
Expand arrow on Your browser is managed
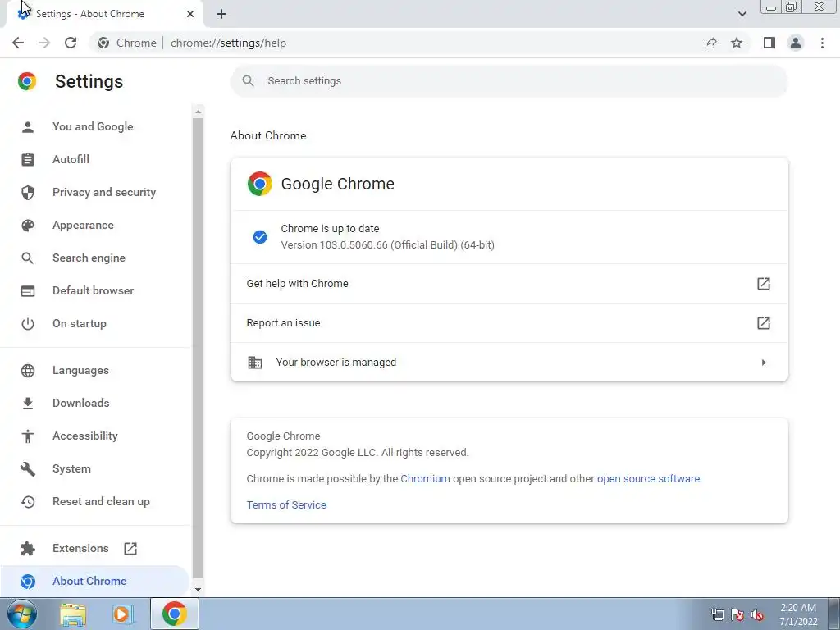(x=764, y=363)
